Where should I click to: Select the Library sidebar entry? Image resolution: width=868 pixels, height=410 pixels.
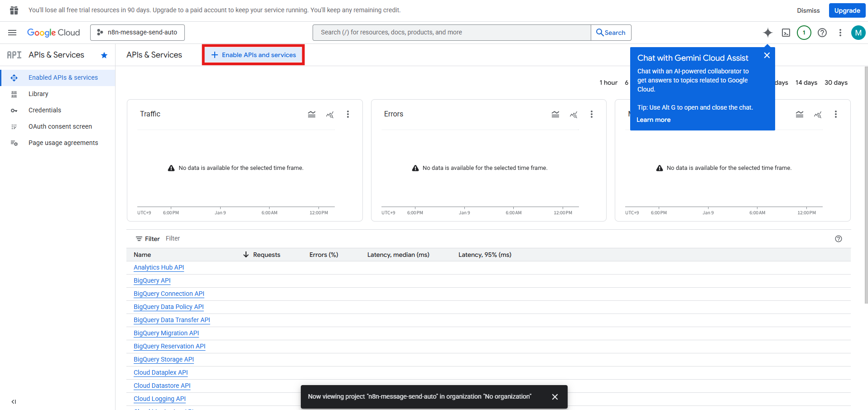[38, 94]
